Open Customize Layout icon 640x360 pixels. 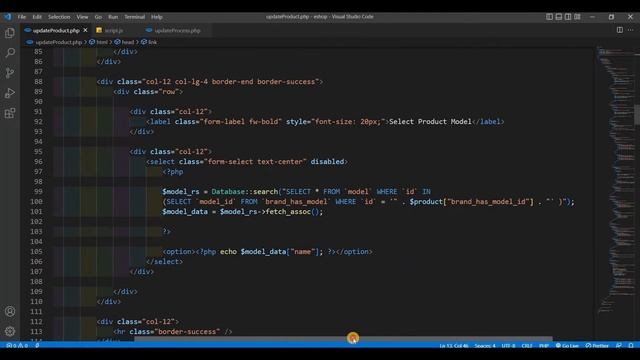pos(577,17)
